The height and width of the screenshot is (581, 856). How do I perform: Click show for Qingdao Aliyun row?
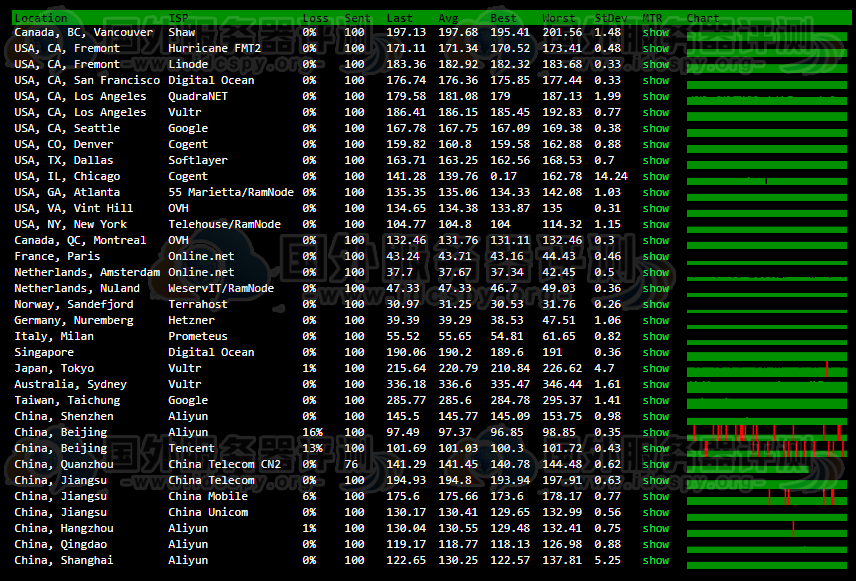656,544
